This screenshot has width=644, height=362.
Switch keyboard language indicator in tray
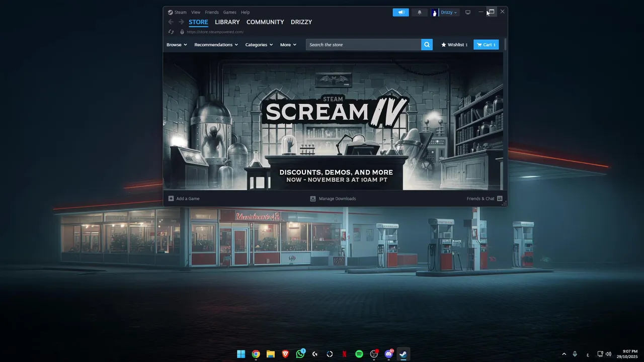588,355
